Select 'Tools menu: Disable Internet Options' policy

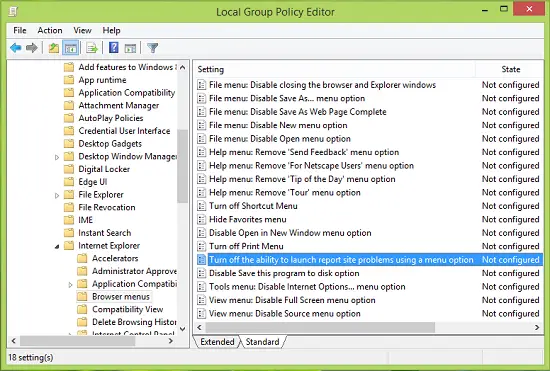307,286
